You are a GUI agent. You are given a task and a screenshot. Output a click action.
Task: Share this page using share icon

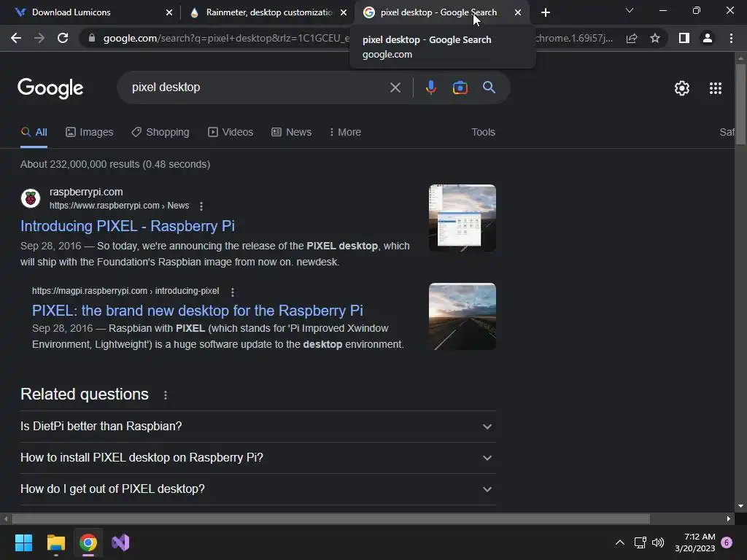[632, 38]
